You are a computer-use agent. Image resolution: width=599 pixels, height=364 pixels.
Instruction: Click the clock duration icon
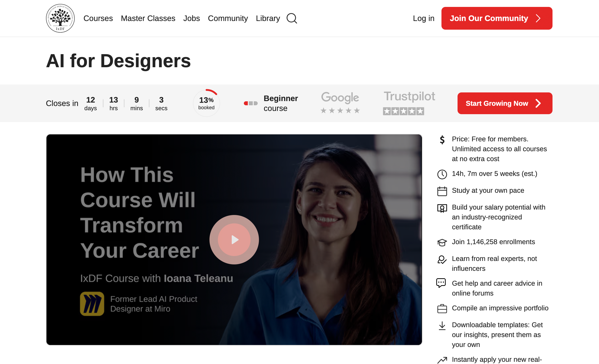(442, 174)
